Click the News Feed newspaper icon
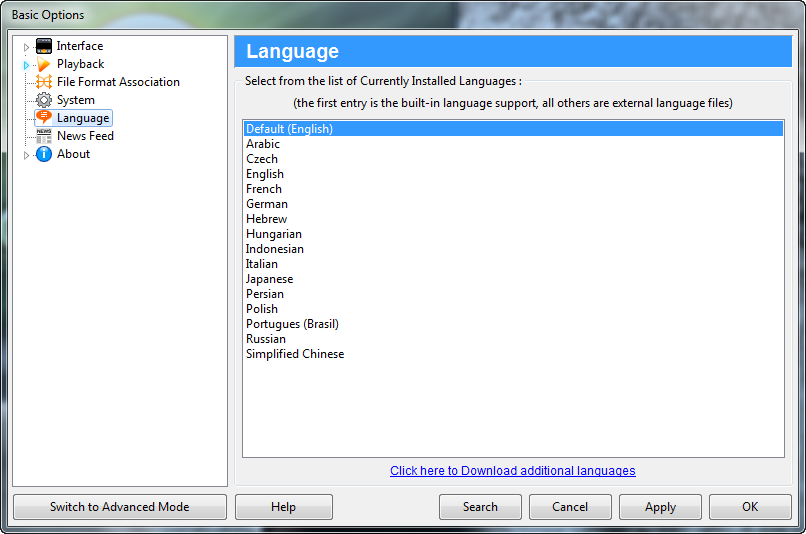 click(44, 136)
